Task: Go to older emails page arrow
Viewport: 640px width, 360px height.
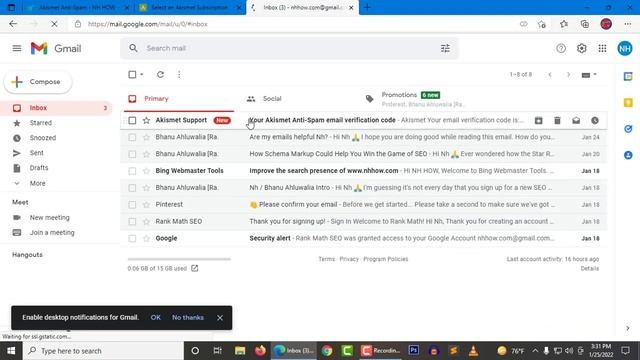Action: point(568,75)
